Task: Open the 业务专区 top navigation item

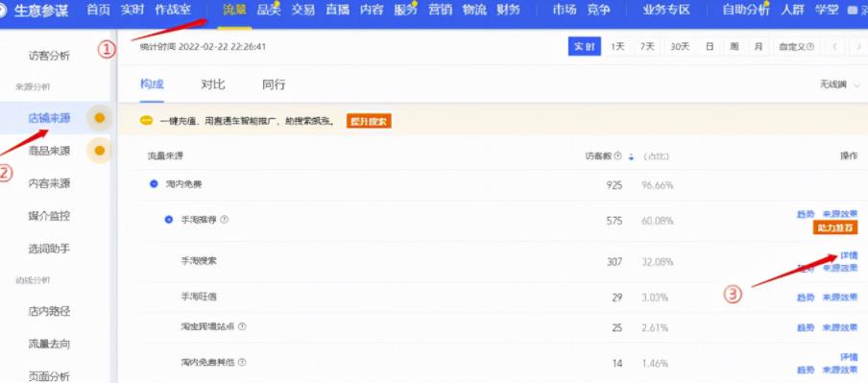Action: (x=666, y=10)
